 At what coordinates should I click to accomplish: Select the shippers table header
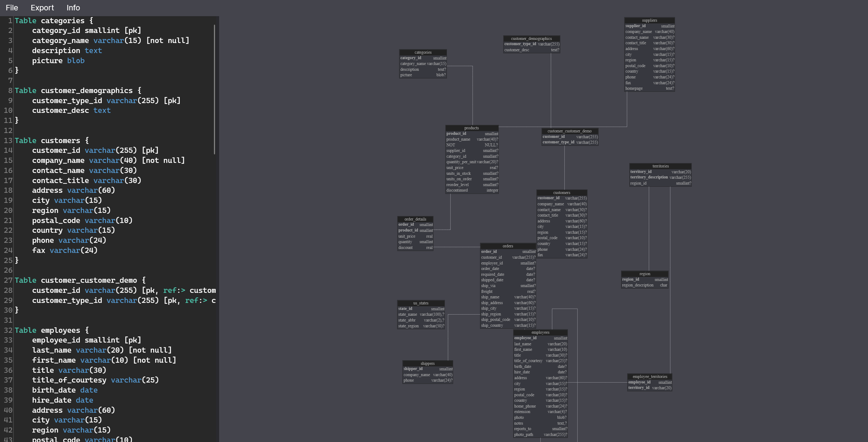(427, 363)
